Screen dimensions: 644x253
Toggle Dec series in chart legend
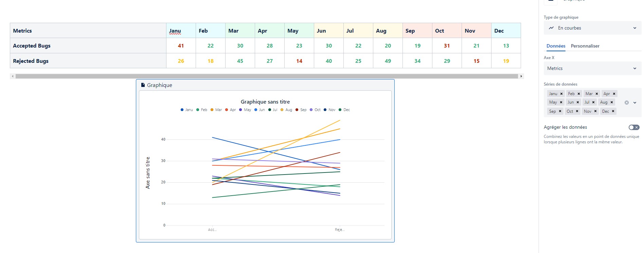pos(344,110)
